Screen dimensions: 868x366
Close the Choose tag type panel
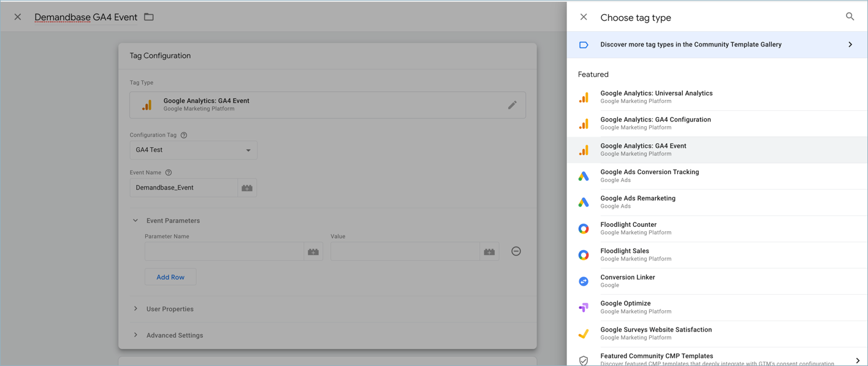(x=584, y=17)
